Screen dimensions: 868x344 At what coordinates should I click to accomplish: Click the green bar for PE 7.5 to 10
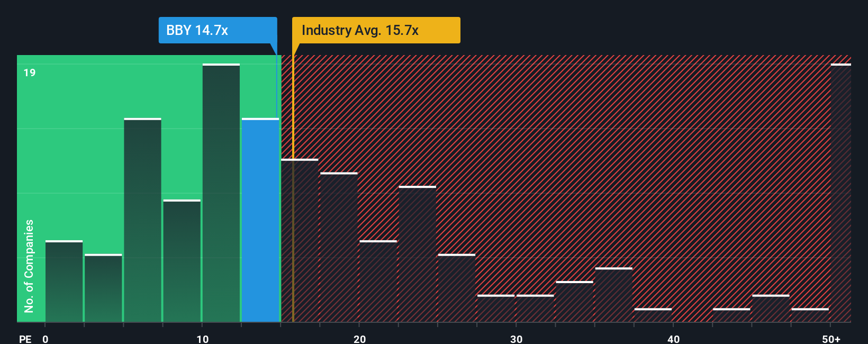click(x=182, y=260)
